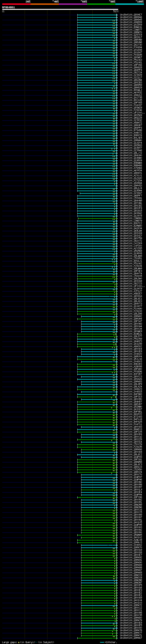Select the query name BP064861

pos(8,8)
